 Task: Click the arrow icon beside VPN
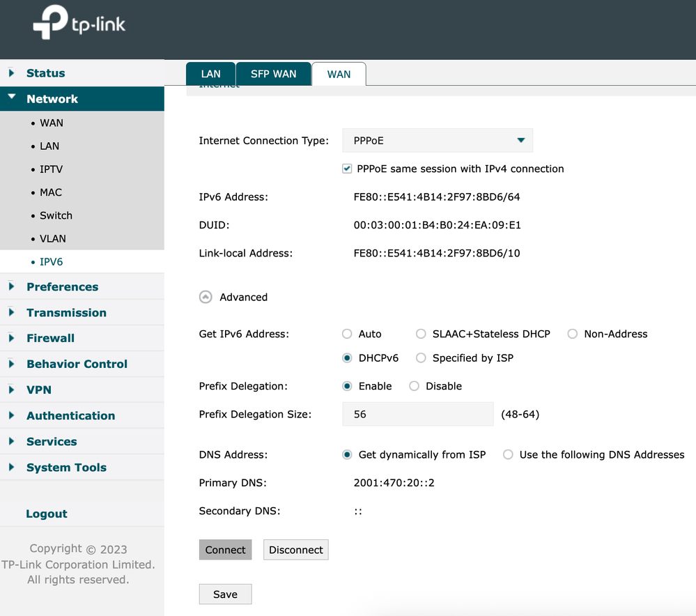10,390
